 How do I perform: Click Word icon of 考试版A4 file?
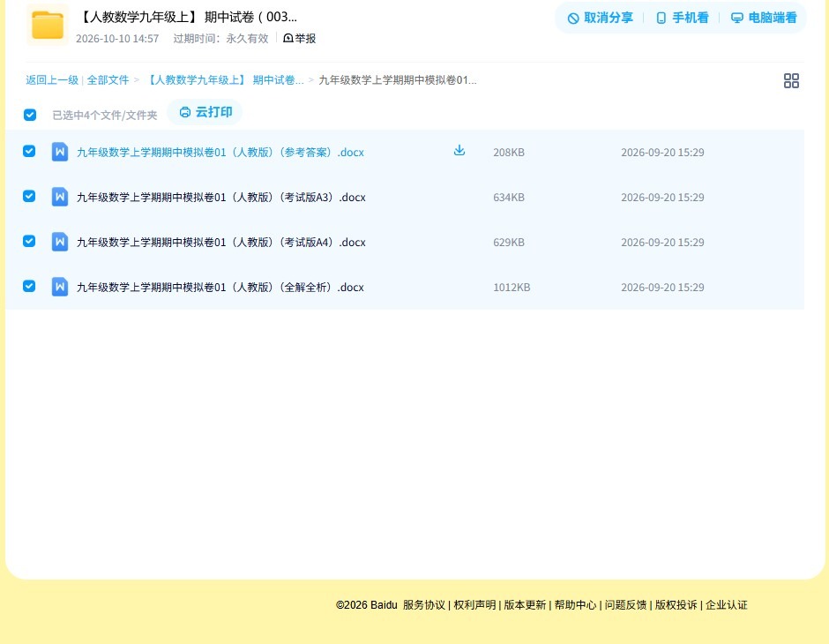(x=60, y=242)
